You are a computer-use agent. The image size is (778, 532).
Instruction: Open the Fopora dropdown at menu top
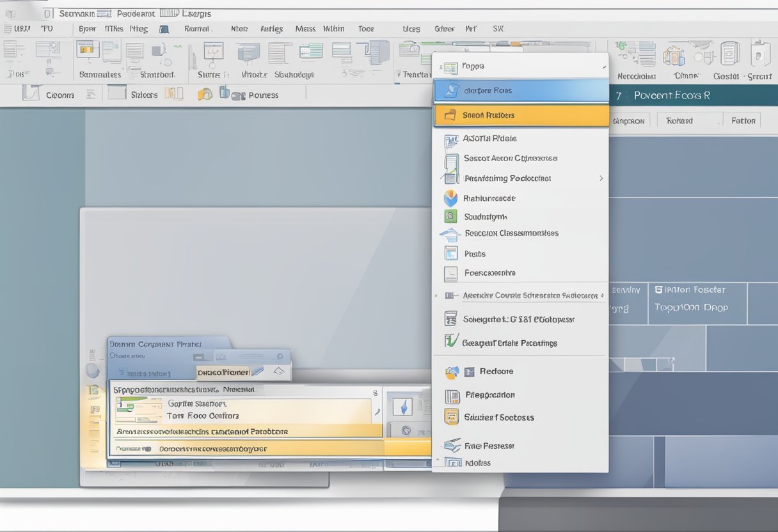[x=603, y=66]
